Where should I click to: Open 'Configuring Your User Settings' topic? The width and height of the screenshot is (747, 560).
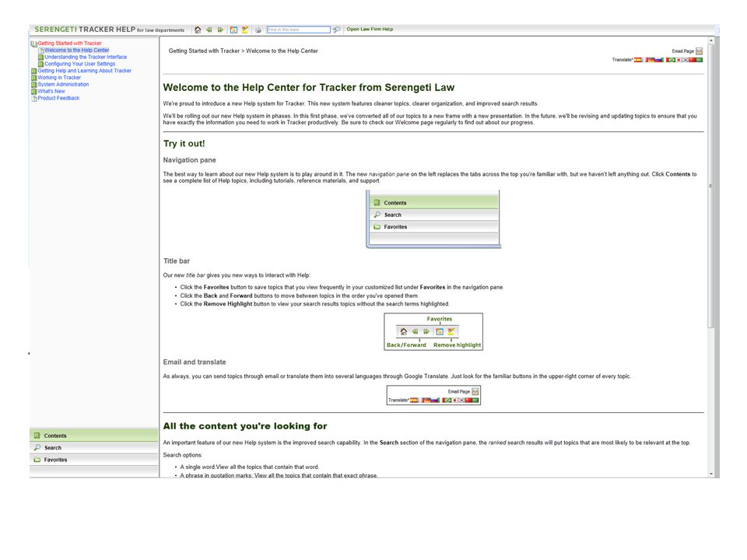tap(80, 64)
